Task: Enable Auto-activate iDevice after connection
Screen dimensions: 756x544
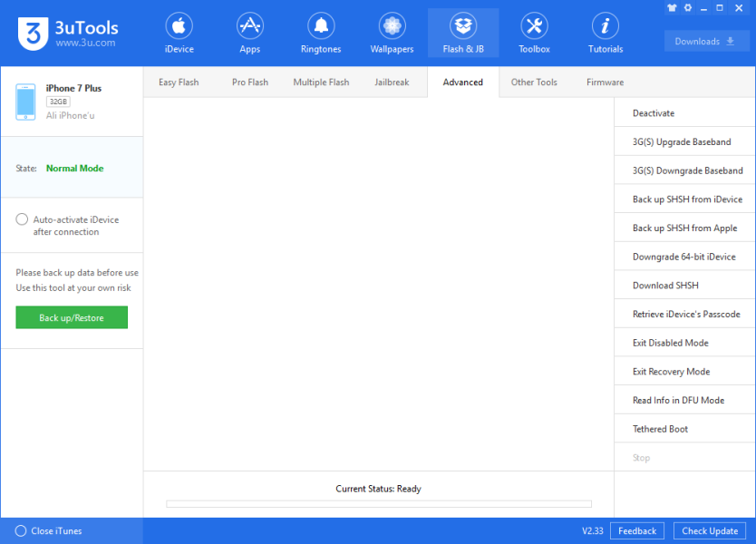Action: click(22, 219)
